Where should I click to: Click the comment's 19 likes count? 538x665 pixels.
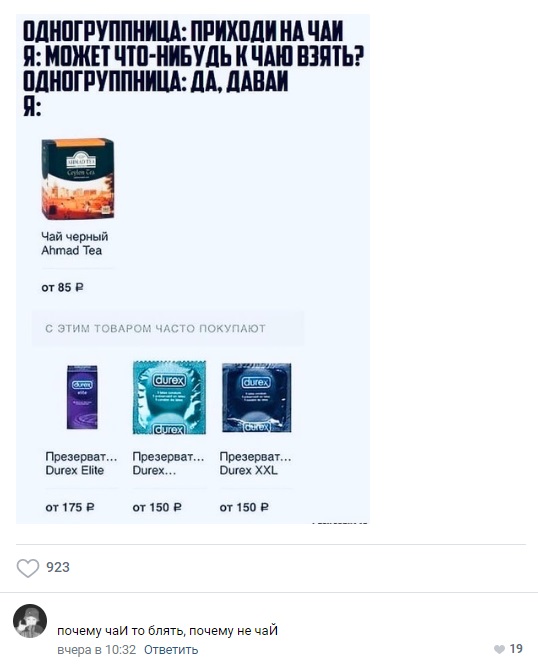[516, 649]
